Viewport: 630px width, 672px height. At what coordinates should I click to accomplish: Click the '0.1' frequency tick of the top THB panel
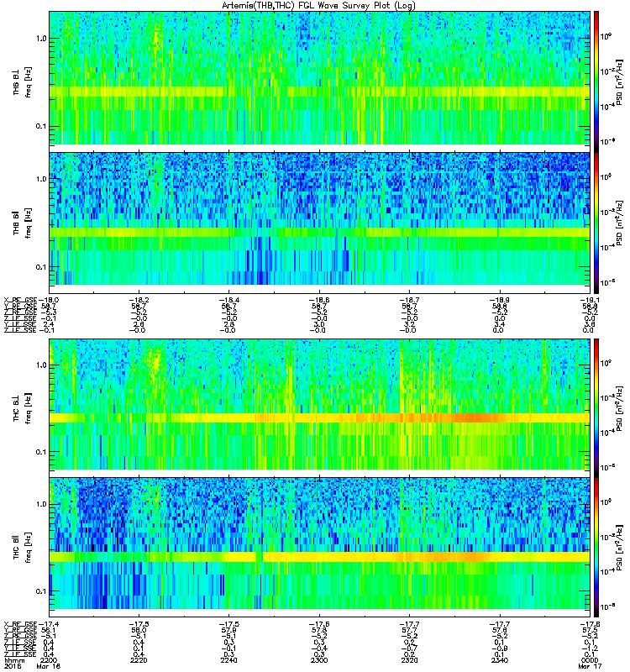(41, 127)
